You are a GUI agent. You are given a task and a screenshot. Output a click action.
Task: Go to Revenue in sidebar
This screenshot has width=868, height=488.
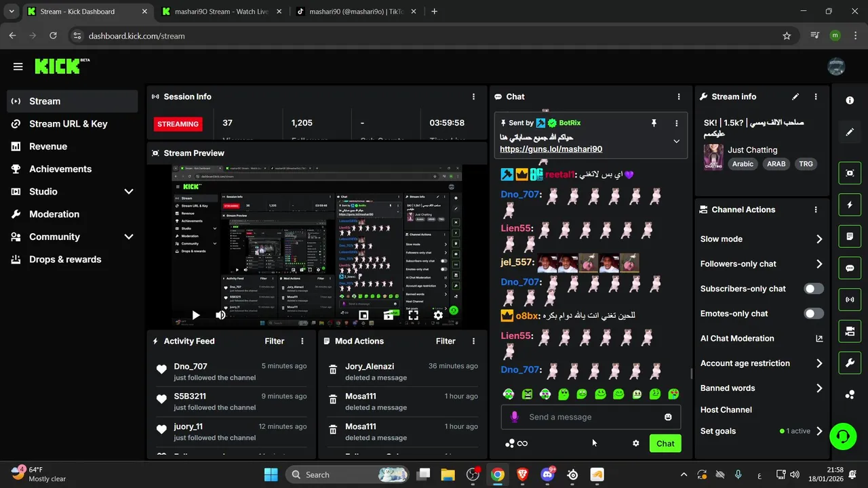[x=73, y=146]
